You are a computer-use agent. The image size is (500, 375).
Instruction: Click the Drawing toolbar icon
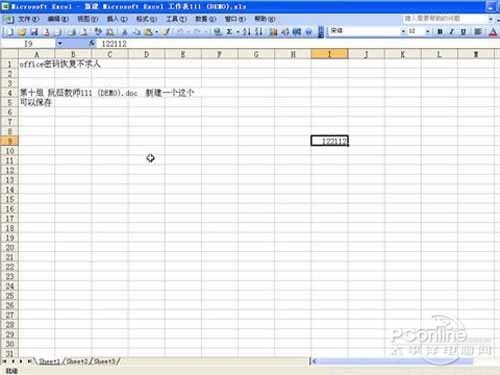point(285,32)
